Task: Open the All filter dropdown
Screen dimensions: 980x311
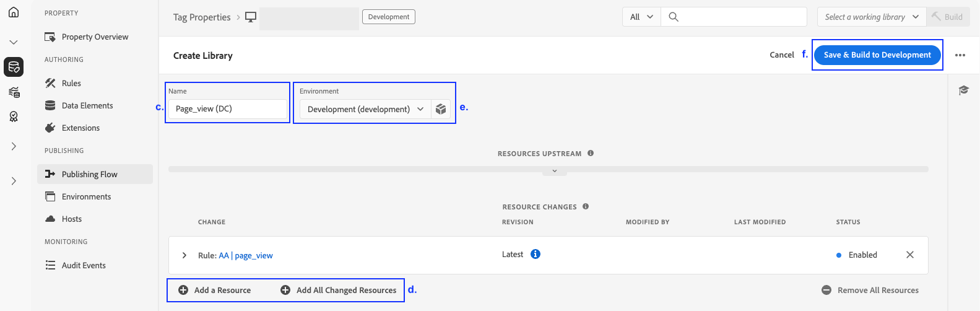Action: 641,17
